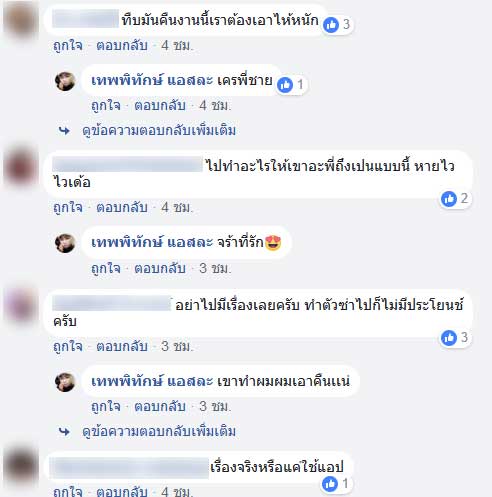492x497 pixels.
Task: Click '3 ชม.' timestamp under 'เขาทำผม' reply
Action: point(215,407)
